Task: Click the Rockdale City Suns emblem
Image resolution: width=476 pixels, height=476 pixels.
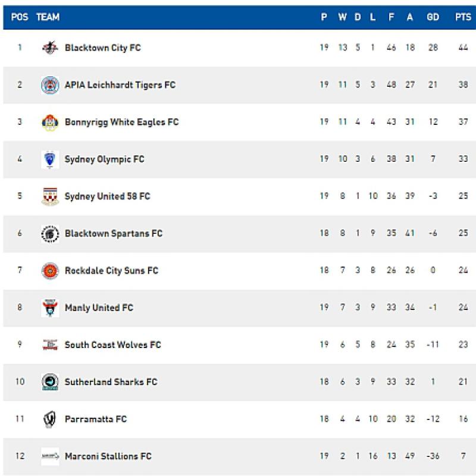Action: coord(50,271)
